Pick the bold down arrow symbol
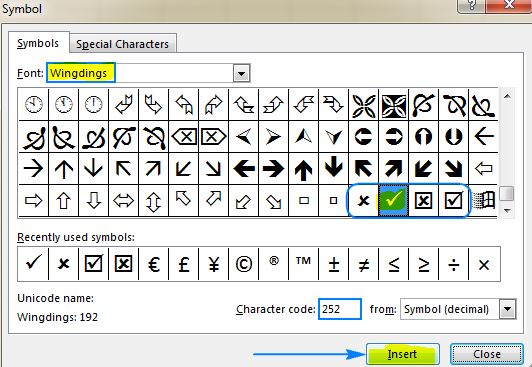532x367 pixels. (x=334, y=169)
